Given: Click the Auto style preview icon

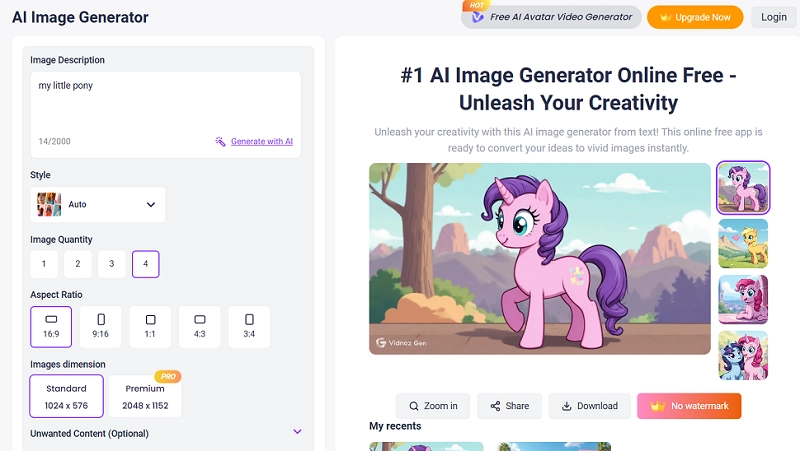Looking at the screenshot, I should [x=49, y=205].
